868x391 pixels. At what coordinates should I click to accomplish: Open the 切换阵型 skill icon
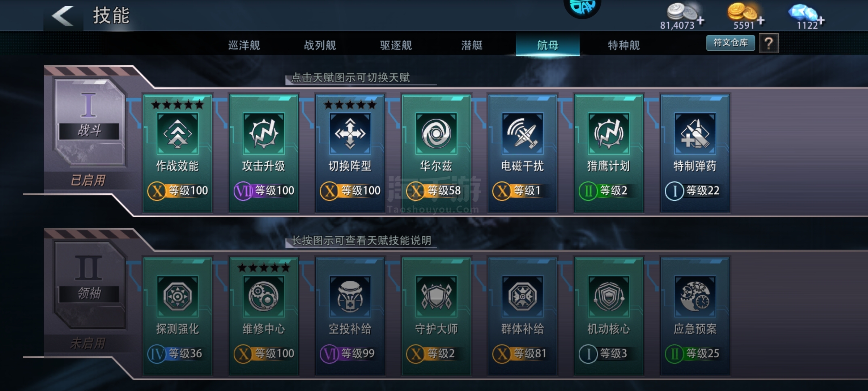click(350, 134)
